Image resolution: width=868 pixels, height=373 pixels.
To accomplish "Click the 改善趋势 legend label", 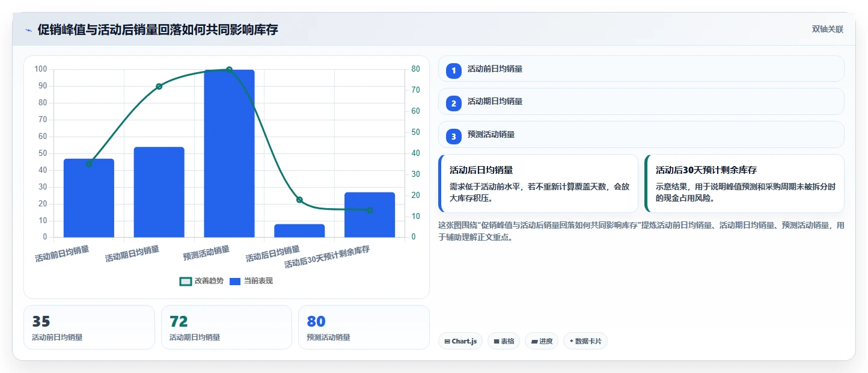I will (x=209, y=281).
